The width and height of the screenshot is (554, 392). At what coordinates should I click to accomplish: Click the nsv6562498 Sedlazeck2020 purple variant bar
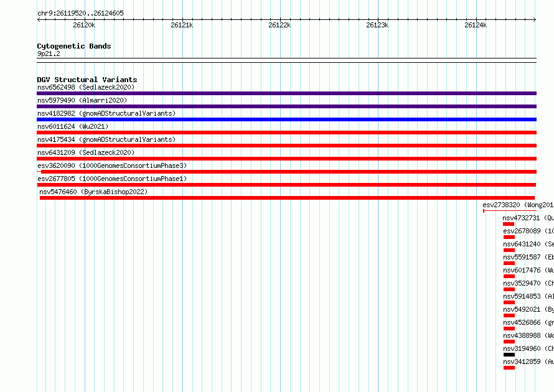[286, 93]
